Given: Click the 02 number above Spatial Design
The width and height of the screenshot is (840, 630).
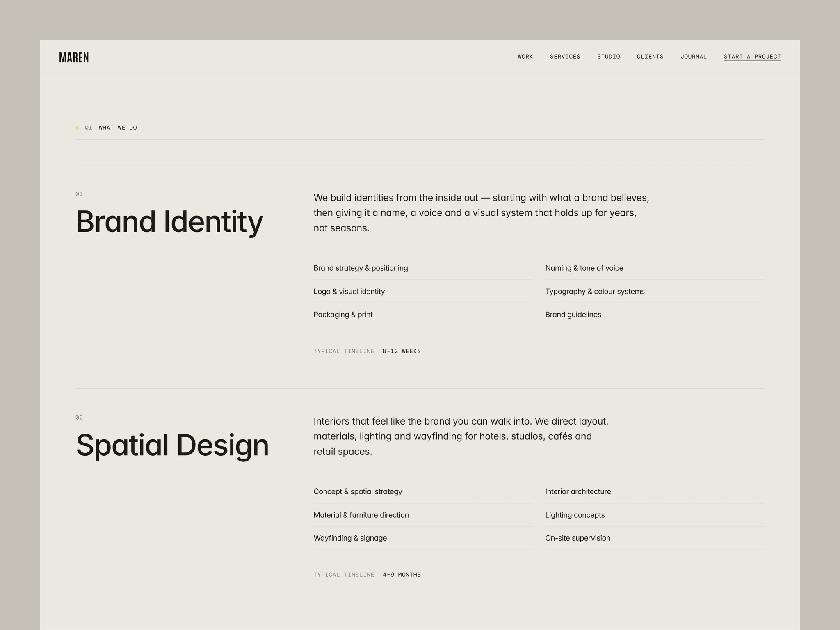Looking at the screenshot, I should [x=79, y=418].
